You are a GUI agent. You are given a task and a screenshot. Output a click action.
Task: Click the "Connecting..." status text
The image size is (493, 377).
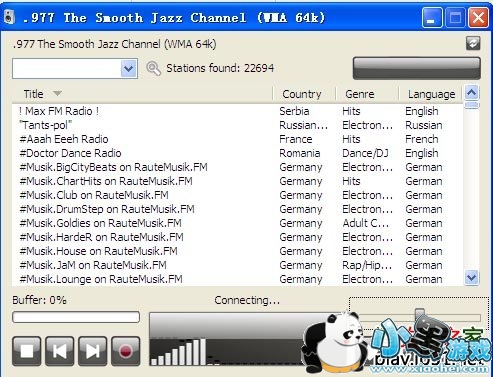(247, 300)
